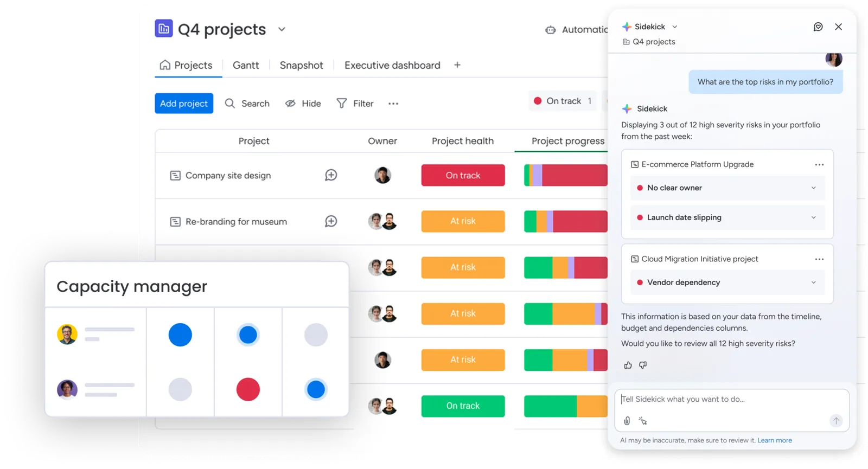Close the Sidekick panel
Image resolution: width=868 pixels, height=469 pixels.
coord(838,27)
